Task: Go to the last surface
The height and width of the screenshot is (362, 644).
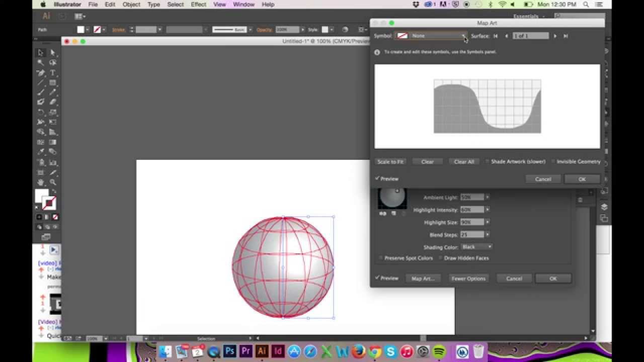Action: pyautogui.click(x=566, y=36)
